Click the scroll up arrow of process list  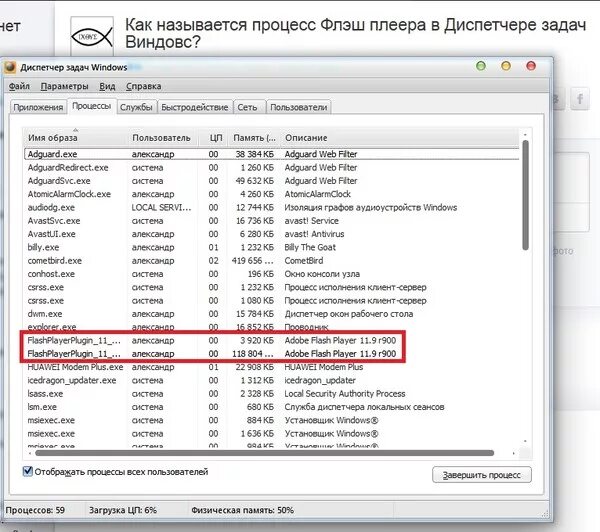point(525,135)
